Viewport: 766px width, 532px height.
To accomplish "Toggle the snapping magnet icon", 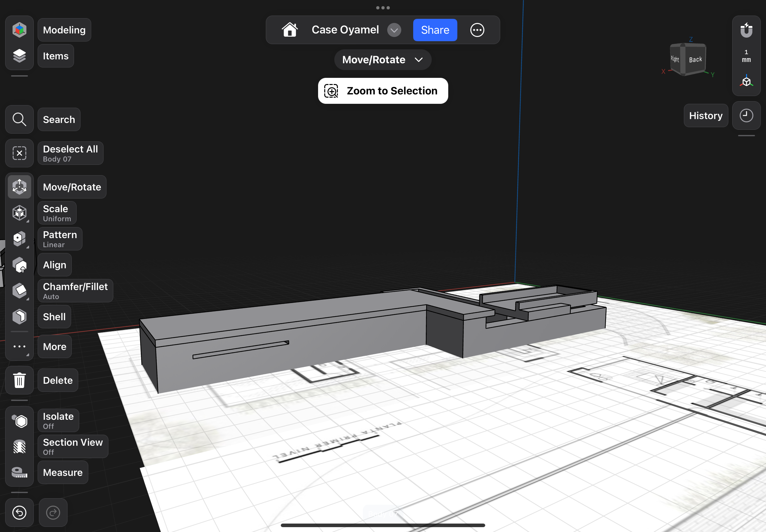I will (746, 30).
